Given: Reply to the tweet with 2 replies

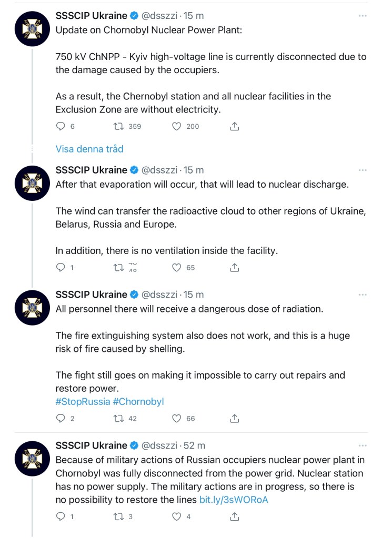Looking at the screenshot, I should 61,418.
